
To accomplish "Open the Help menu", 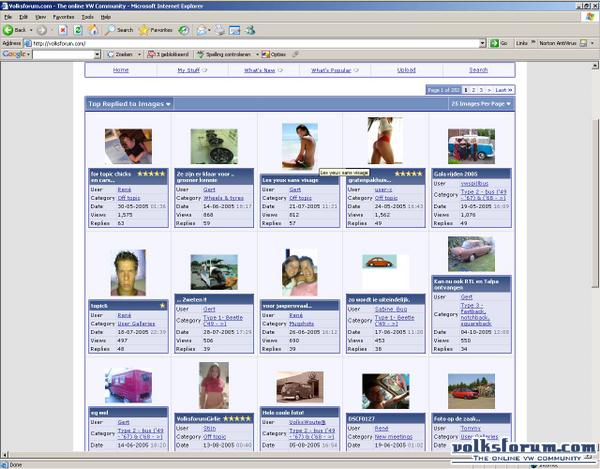I will click(106, 17).
